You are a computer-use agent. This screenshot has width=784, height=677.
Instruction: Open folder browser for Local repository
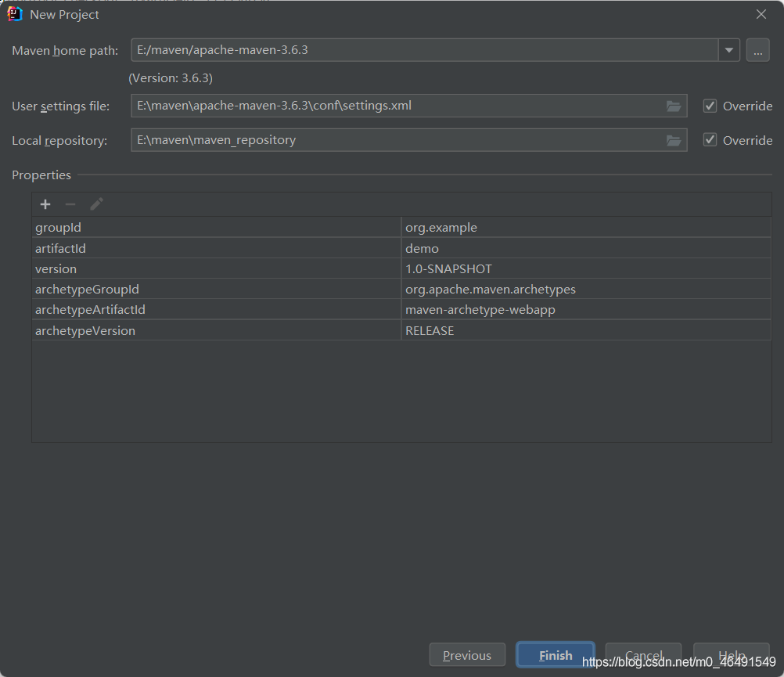click(x=674, y=141)
